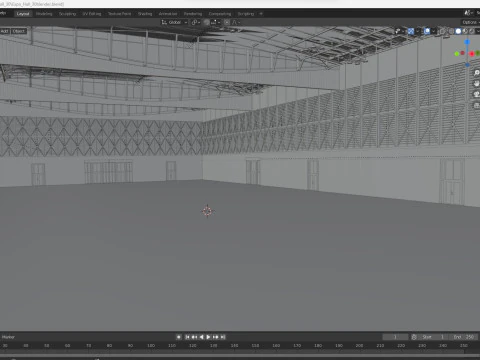The height and width of the screenshot is (360, 480).
Task: Toggle preview range clock icon
Action: tap(414, 337)
